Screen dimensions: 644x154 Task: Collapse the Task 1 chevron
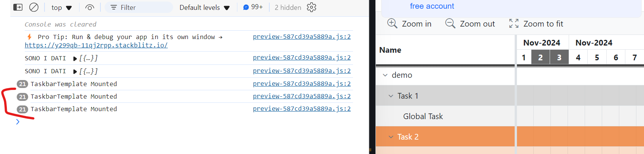pos(391,96)
